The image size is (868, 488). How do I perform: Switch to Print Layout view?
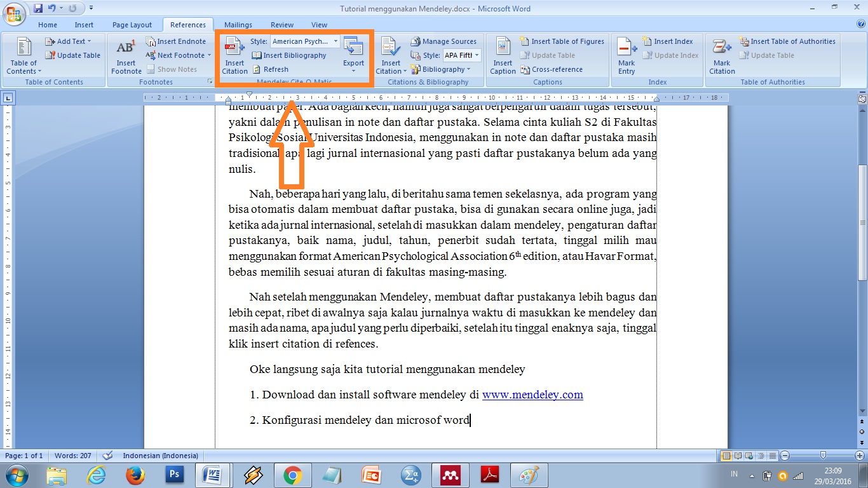(726, 456)
